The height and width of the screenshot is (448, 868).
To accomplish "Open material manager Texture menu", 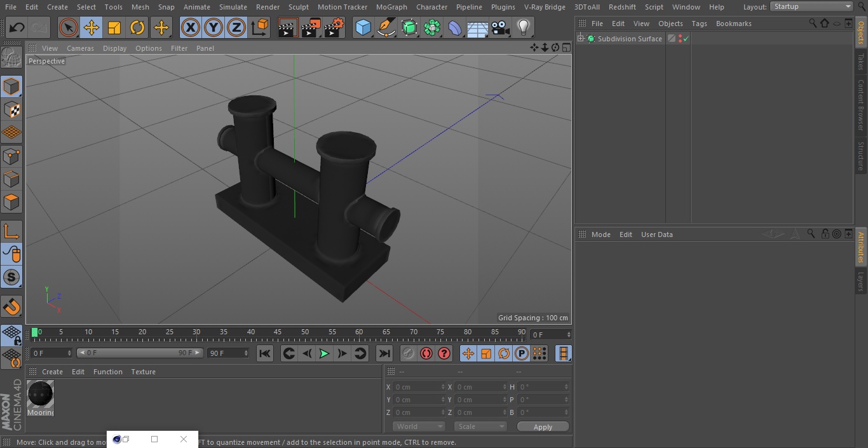I will pos(143,372).
